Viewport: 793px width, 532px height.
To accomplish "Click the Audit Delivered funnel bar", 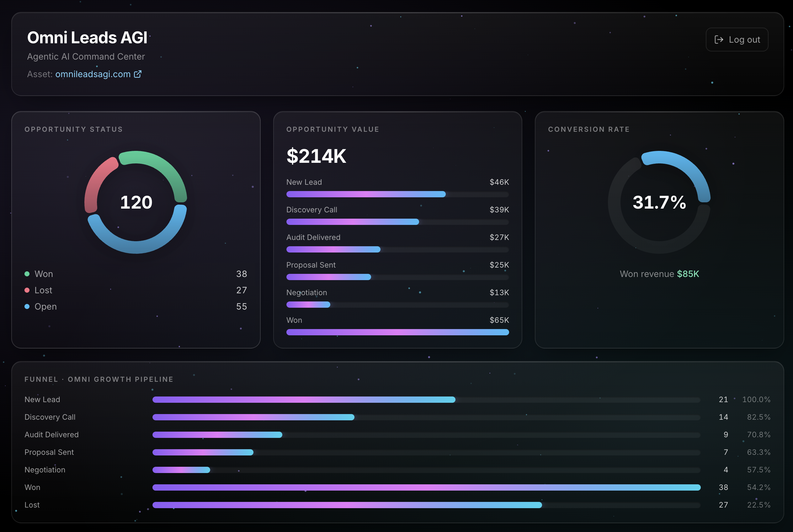I will coord(427,435).
